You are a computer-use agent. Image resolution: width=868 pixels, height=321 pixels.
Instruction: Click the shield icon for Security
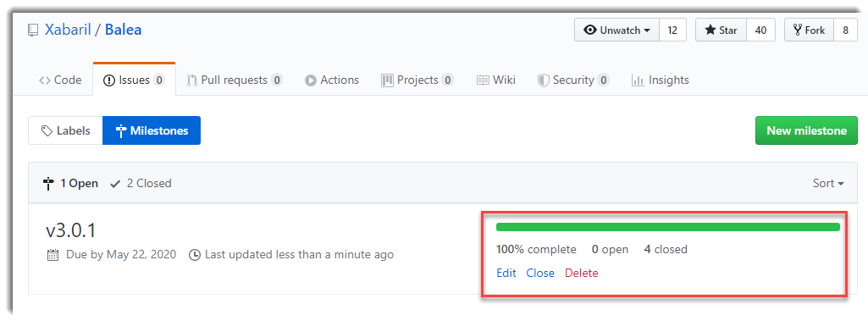(543, 80)
